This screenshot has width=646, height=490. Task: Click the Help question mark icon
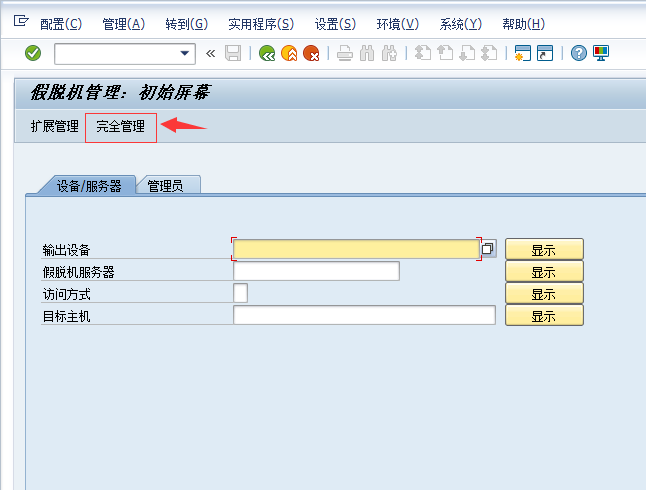click(x=578, y=54)
